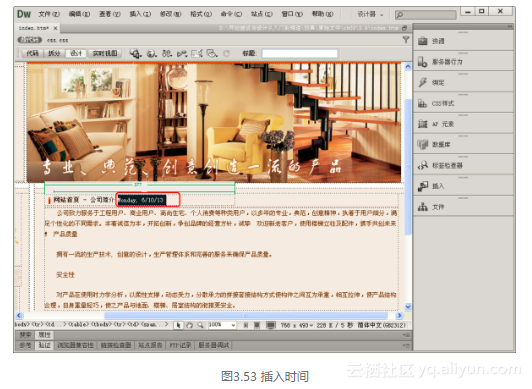532x389 pixels.
Task: Open the 格式 (Format) menu
Action: tap(201, 14)
